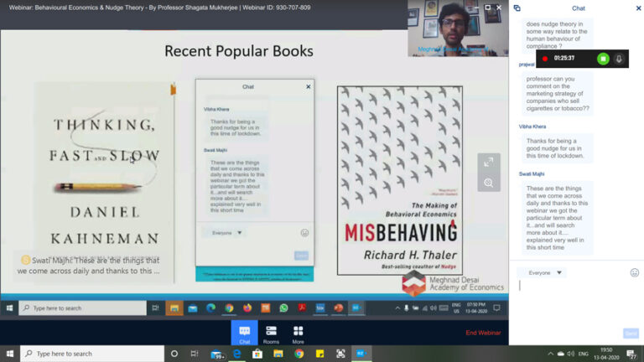Open Chrome from the Windows taskbar
Screen dimensions: 644x362
point(299,354)
